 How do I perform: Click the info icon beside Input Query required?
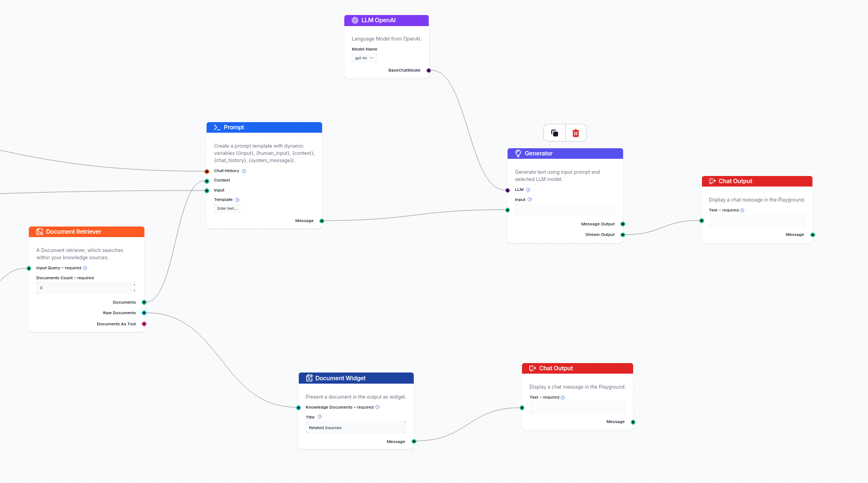coord(85,268)
